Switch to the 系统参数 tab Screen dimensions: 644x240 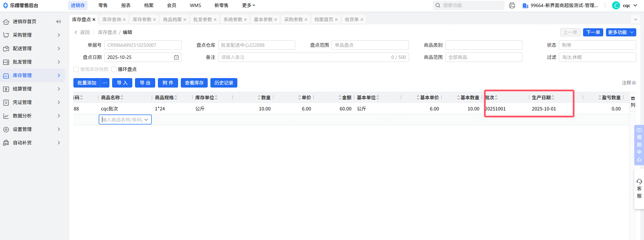coord(233,20)
